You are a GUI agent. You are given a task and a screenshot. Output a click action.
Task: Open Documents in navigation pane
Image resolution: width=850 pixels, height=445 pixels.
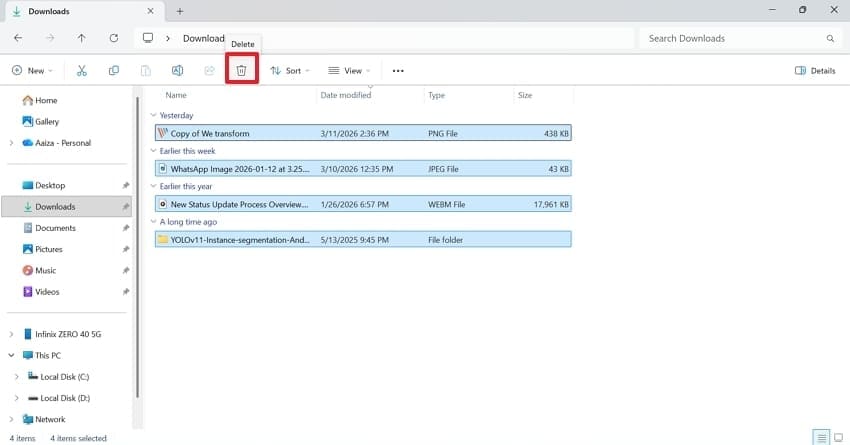[x=49, y=228]
